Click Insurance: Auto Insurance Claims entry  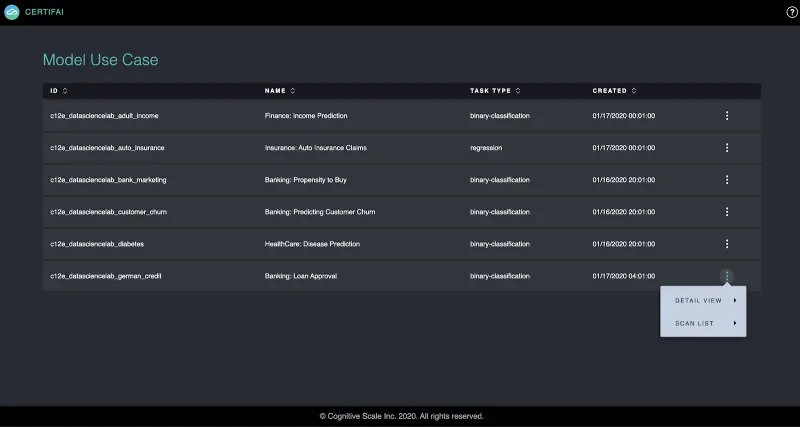(x=315, y=148)
